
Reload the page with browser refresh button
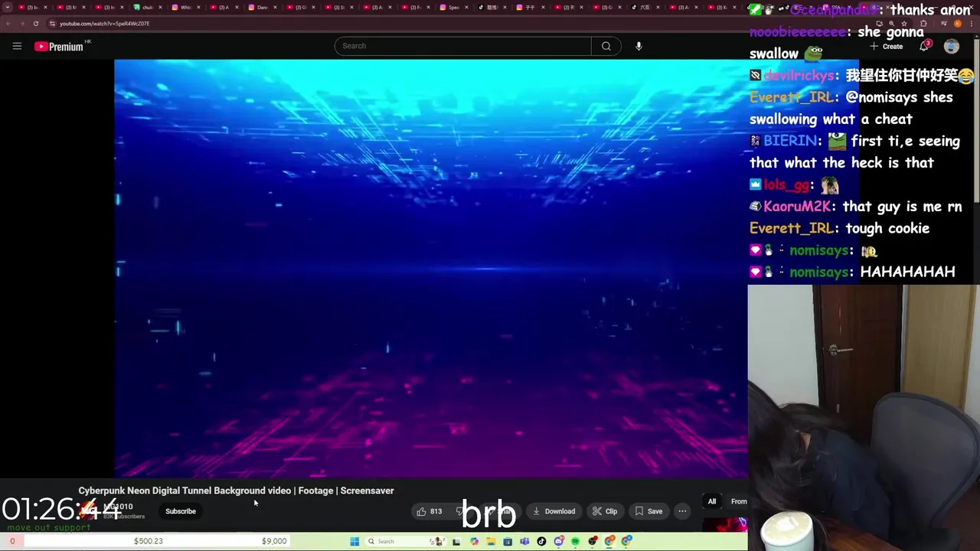tap(35, 24)
